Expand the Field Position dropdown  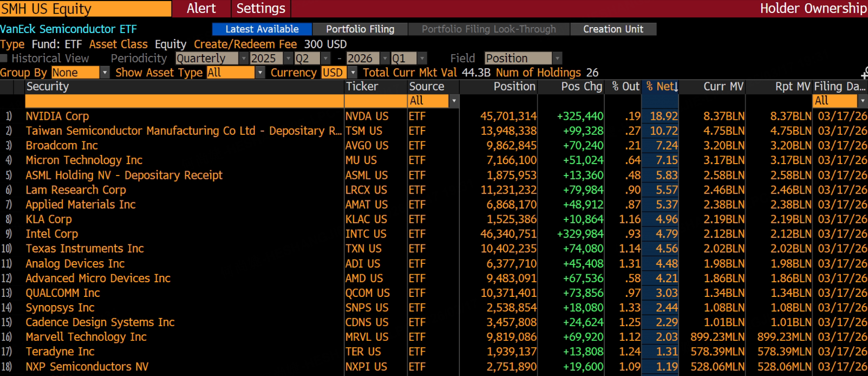[x=557, y=59]
